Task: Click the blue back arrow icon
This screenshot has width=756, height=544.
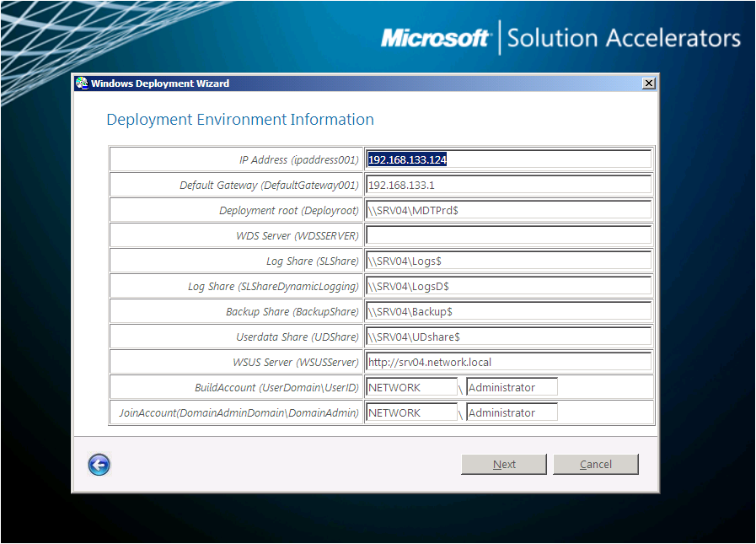Action: (99, 465)
